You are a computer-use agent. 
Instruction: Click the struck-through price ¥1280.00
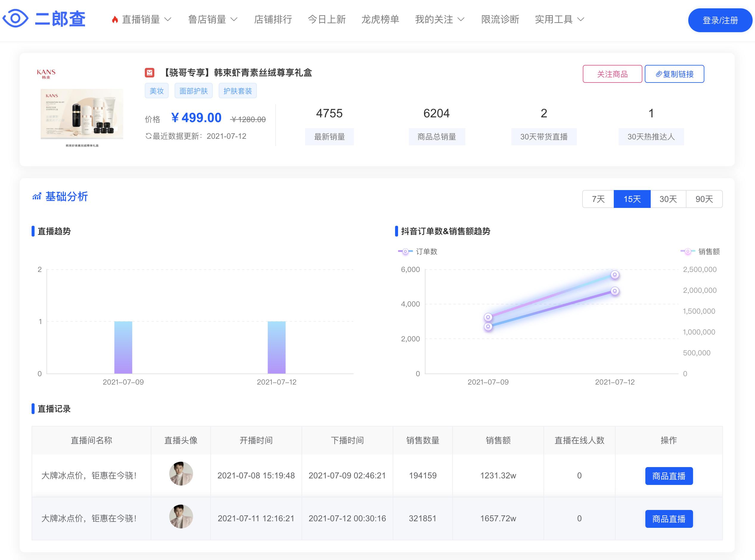(x=248, y=119)
